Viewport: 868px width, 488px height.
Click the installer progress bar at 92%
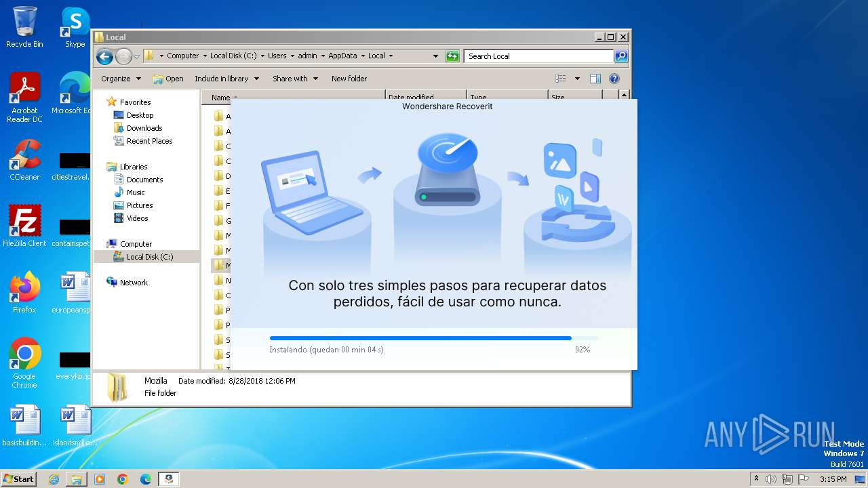tap(433, 338)
